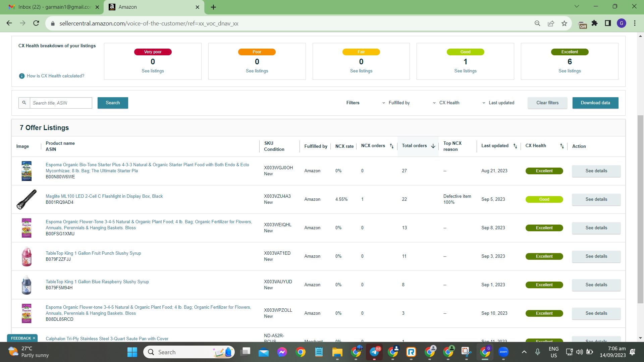Viewport: 644px width, 362px height.
Task: View site information lock icon
Action: (x=52, y=23)
